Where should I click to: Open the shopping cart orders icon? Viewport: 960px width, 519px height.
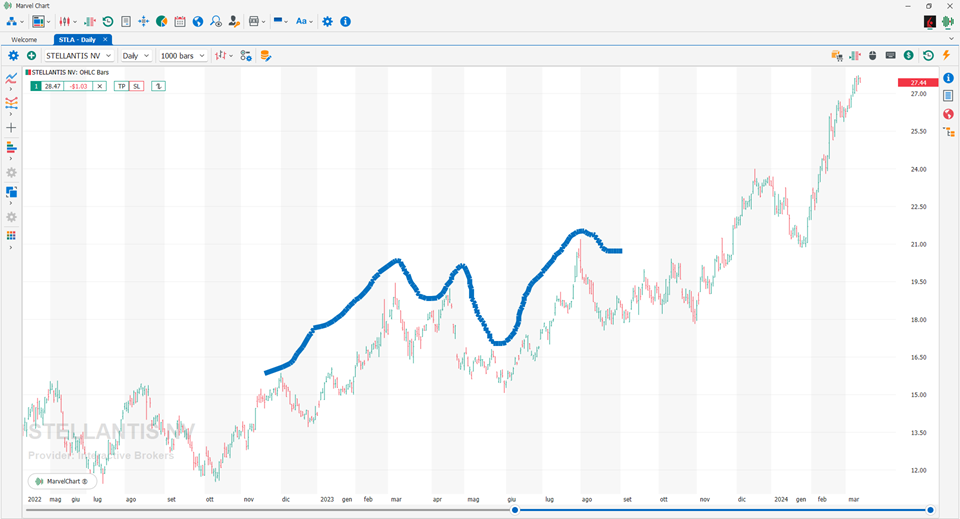[x=837, y=56]
